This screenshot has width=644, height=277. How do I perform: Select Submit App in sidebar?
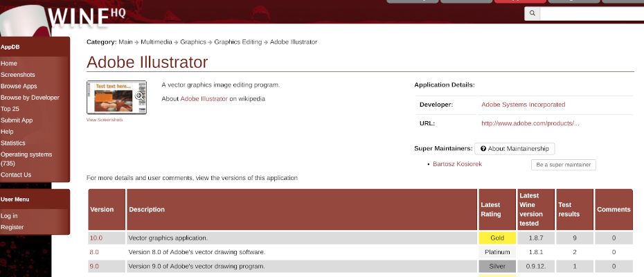[17, 120]
